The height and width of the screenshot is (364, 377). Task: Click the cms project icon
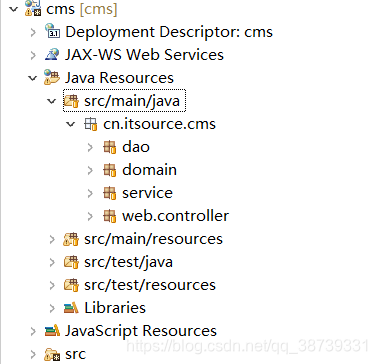click(33, 8)
